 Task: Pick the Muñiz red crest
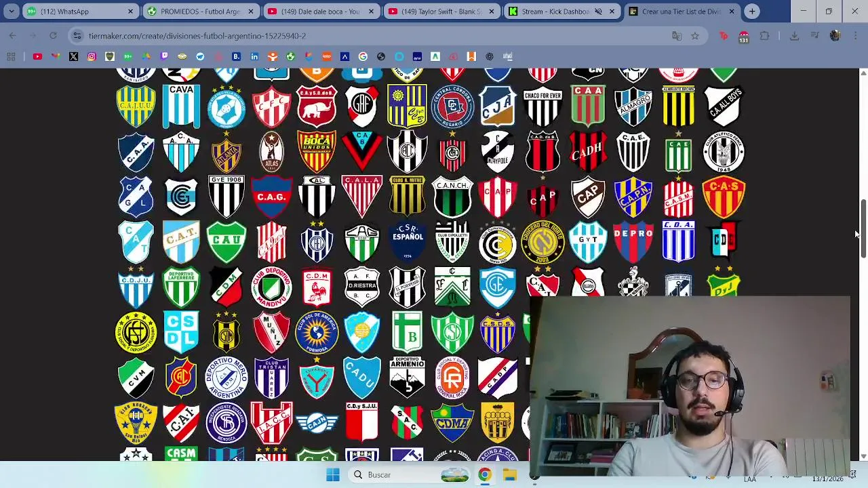271,332
